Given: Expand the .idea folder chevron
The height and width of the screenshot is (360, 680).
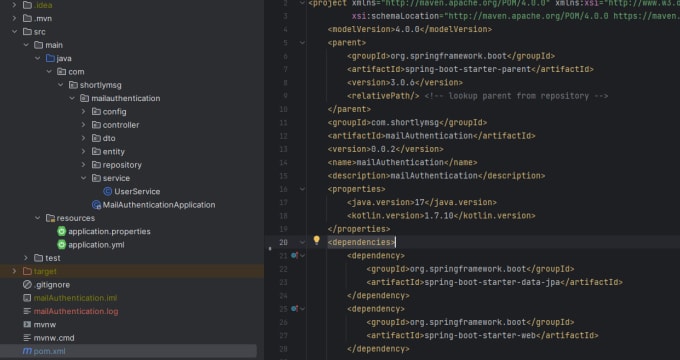Looking at the screenshot, I should [x=14, y=5].
